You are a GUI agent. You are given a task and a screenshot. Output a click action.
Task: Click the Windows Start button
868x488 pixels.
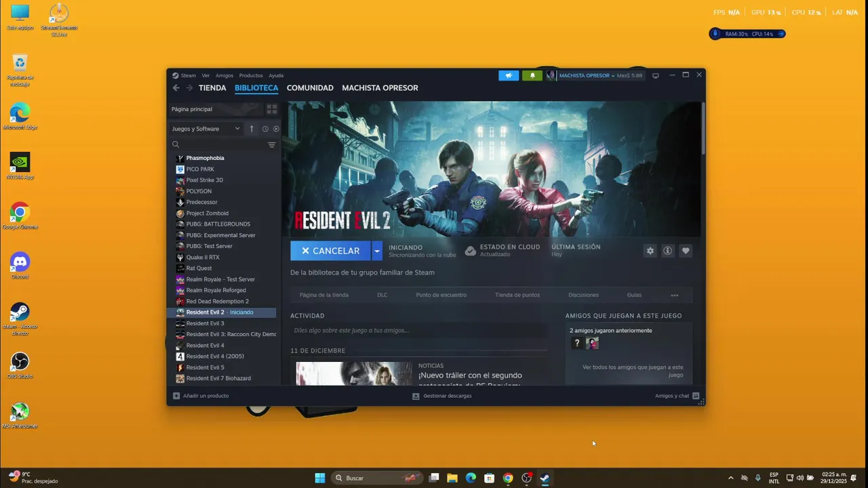tap(320, 478)
